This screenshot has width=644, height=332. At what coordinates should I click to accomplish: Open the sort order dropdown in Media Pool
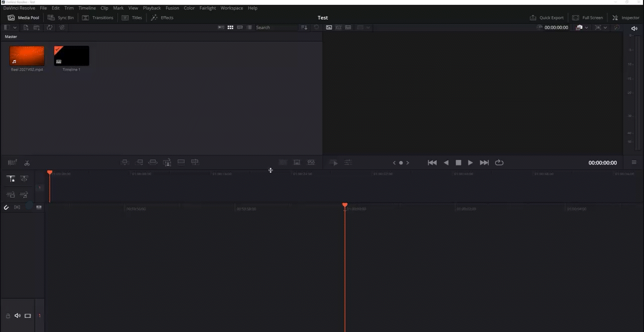[x=304, y=27]
